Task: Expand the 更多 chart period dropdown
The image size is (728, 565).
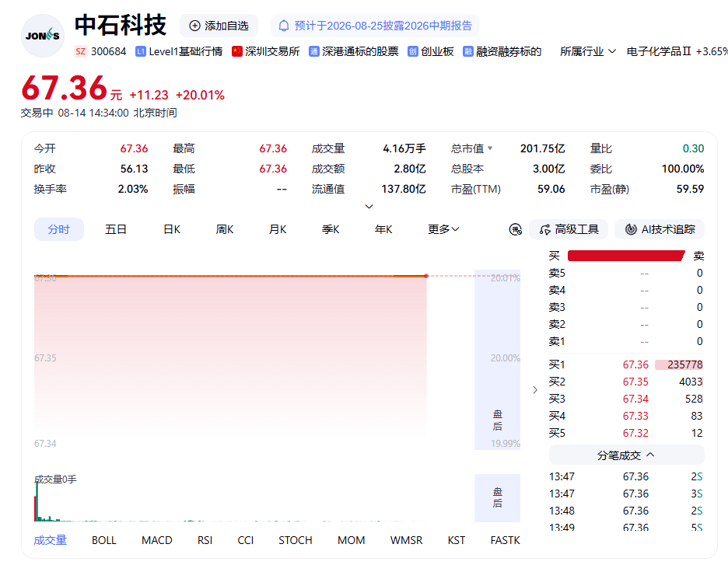Action: coord(443,229)
